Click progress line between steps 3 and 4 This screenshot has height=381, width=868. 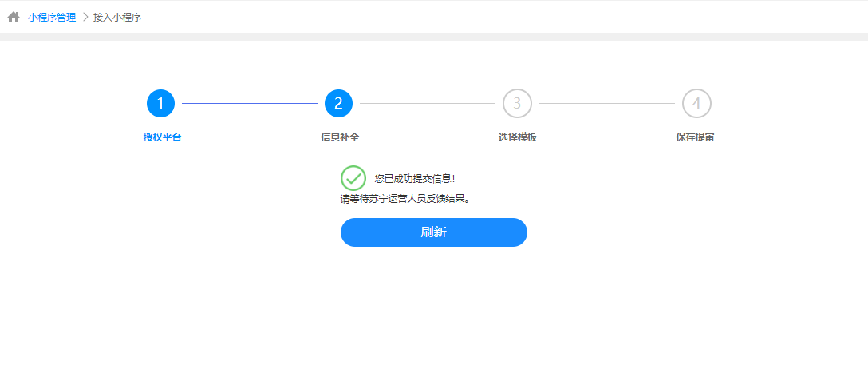(606, 103)
